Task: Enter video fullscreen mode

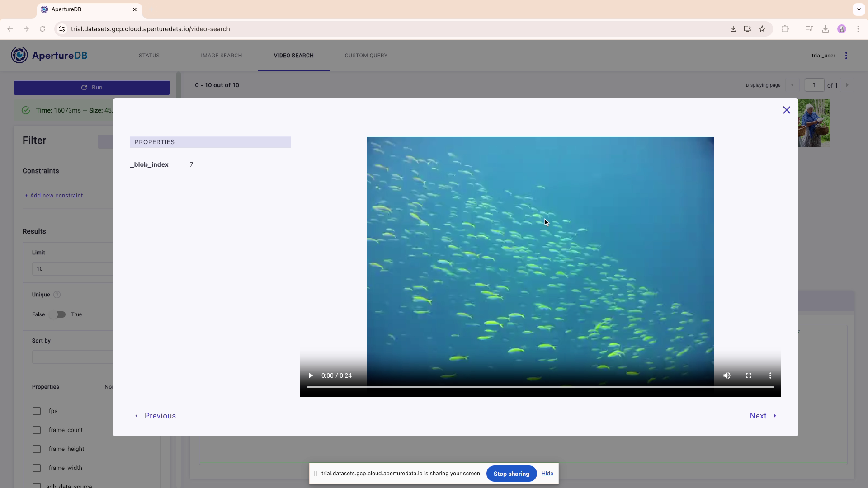Action: click(x=749, y=376)
